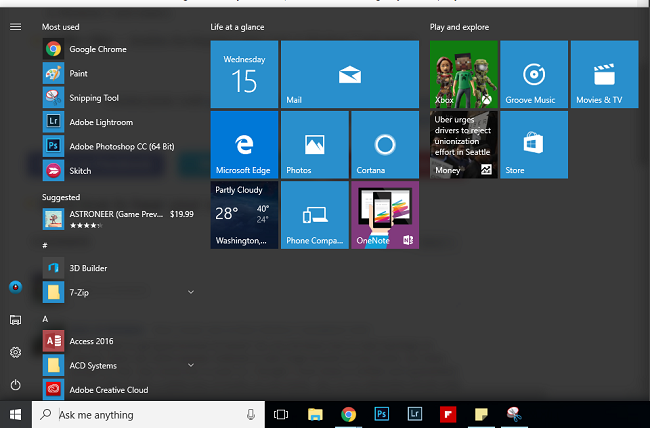
Task: Click the Windows Start button
Action: [16, 414]
